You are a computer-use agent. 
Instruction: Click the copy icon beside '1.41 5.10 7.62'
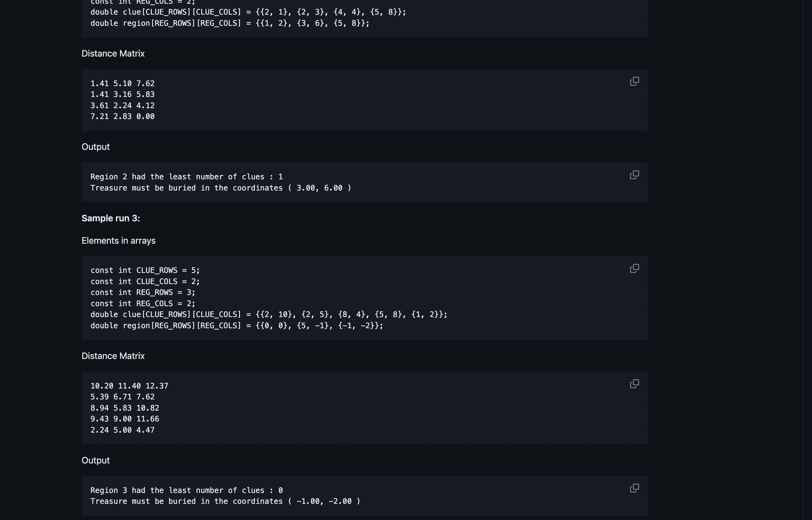(635, 81)
